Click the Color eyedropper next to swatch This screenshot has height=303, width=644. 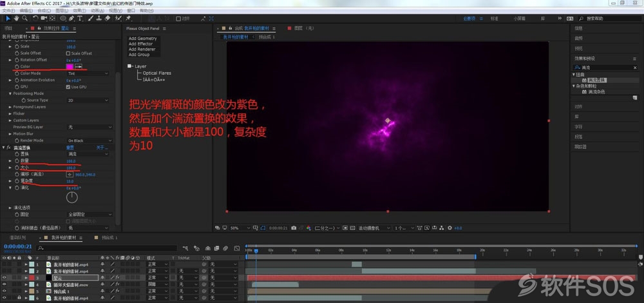79,66
